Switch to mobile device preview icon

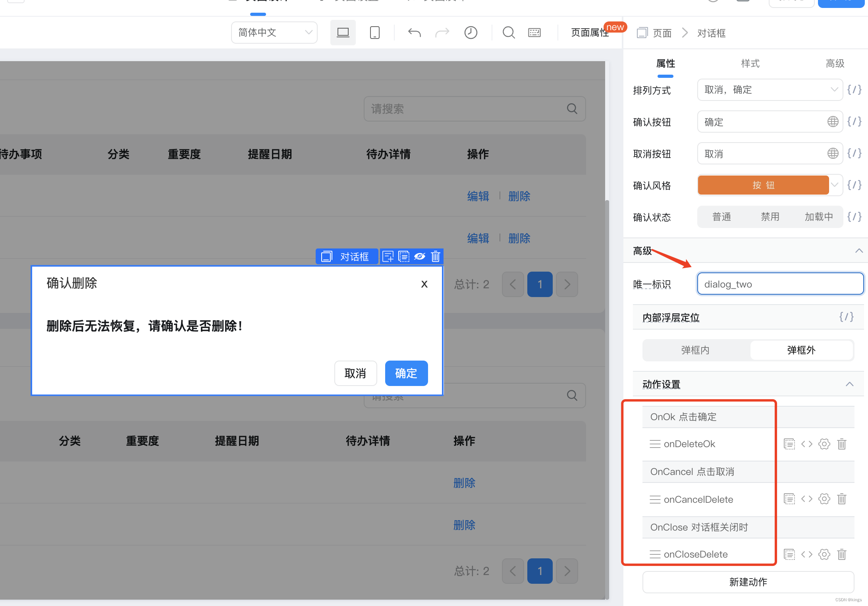374,33
